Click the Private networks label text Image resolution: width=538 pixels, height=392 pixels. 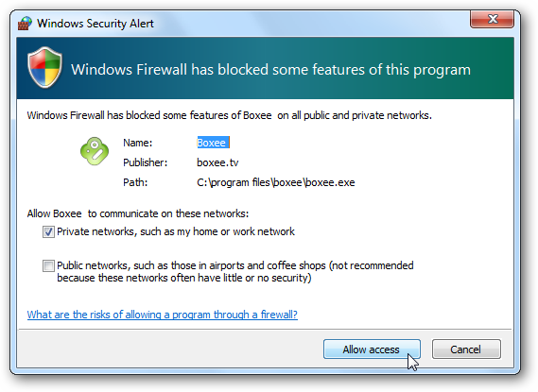[x=176, y=231]
